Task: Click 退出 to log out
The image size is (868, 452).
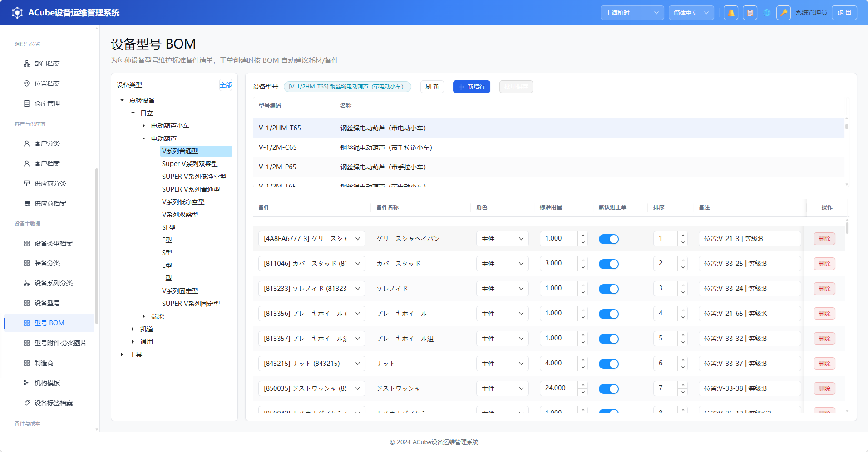Action: pyautogui.click(x=844, y=13)
